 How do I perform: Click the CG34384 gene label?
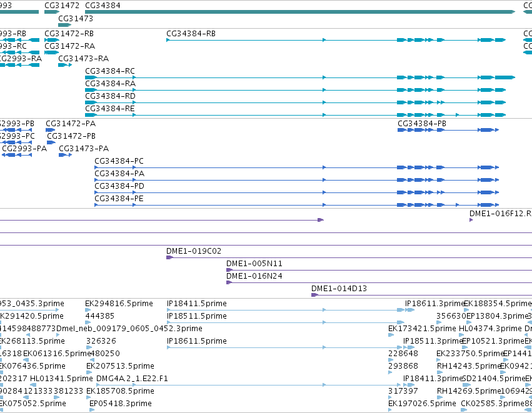coord(103,6)
